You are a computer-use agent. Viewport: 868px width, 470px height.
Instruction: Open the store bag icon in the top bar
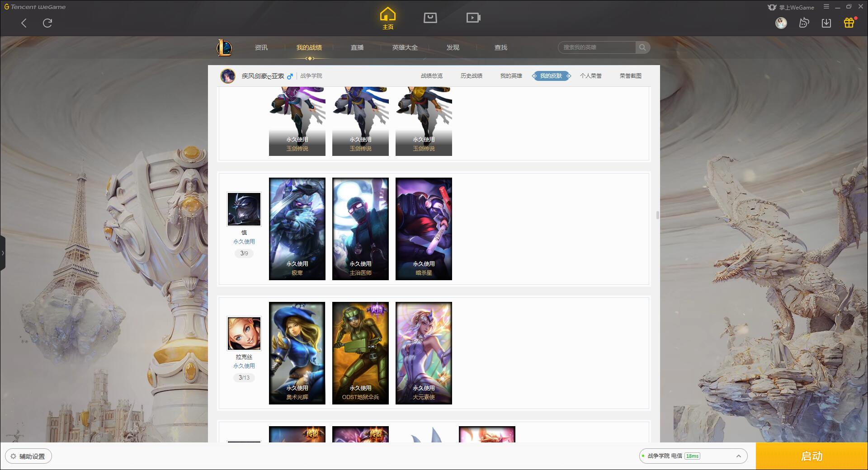tap(430, 18)
